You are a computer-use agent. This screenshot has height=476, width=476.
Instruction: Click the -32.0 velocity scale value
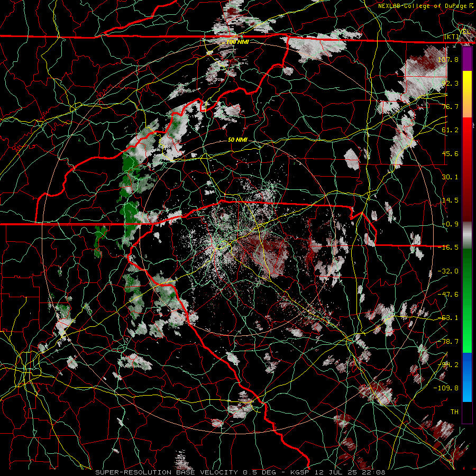(x=448, y=271)
